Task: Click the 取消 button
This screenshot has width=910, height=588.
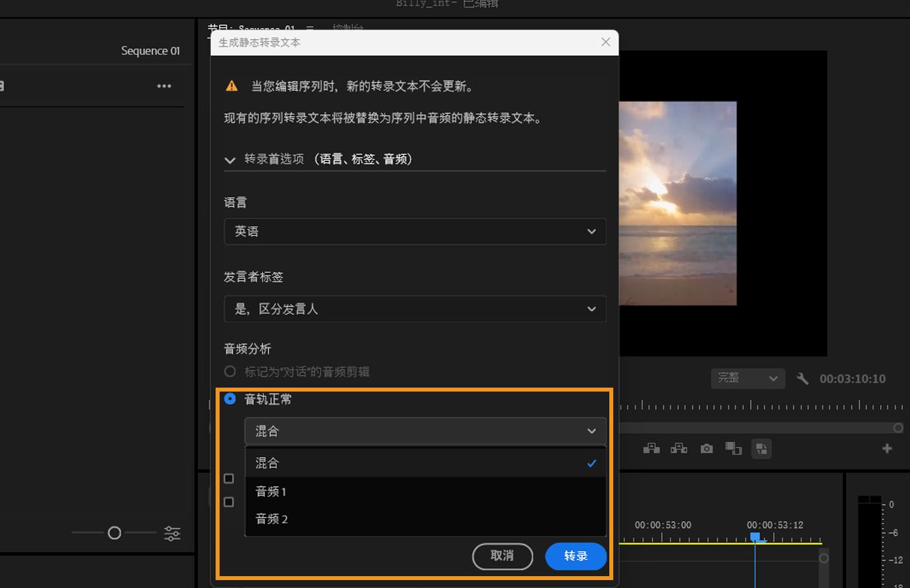Action: coord(502,556)
